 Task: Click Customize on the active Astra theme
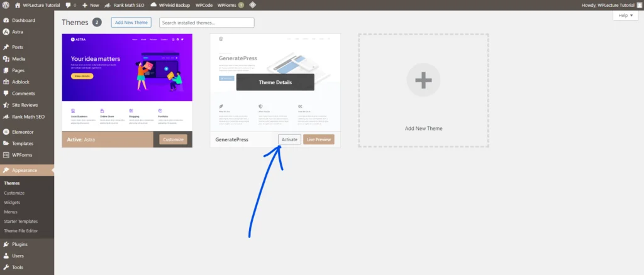point(174,139)
